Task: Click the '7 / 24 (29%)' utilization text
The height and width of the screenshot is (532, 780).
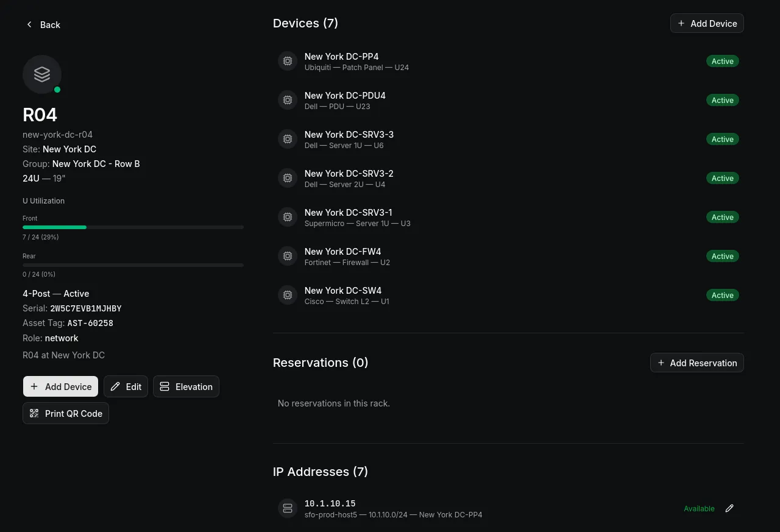Action: click(x=41, y=236)
